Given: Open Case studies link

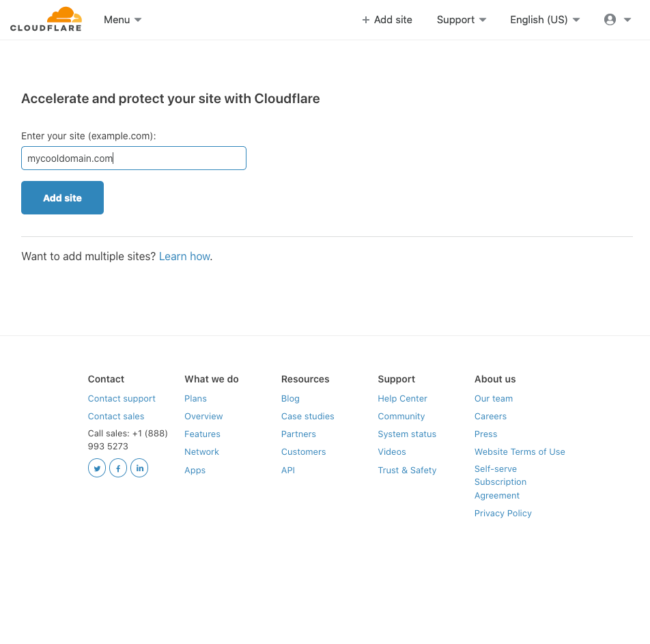Looking at the screenshot, I should pos(307,417).
